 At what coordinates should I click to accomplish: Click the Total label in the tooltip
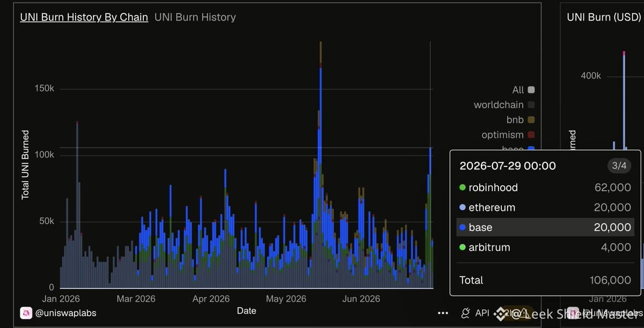click(x=471, y=280)
